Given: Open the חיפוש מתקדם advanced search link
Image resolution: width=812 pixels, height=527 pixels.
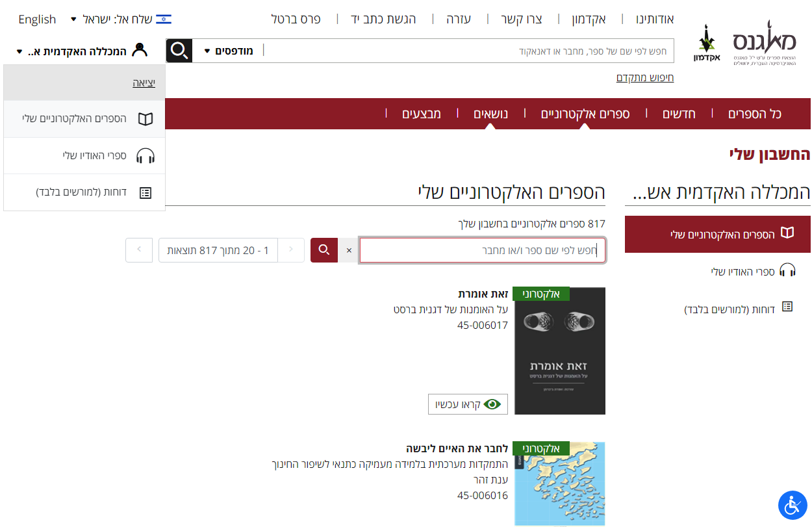Looking at the screenshot, I should [x=644, y=78].
